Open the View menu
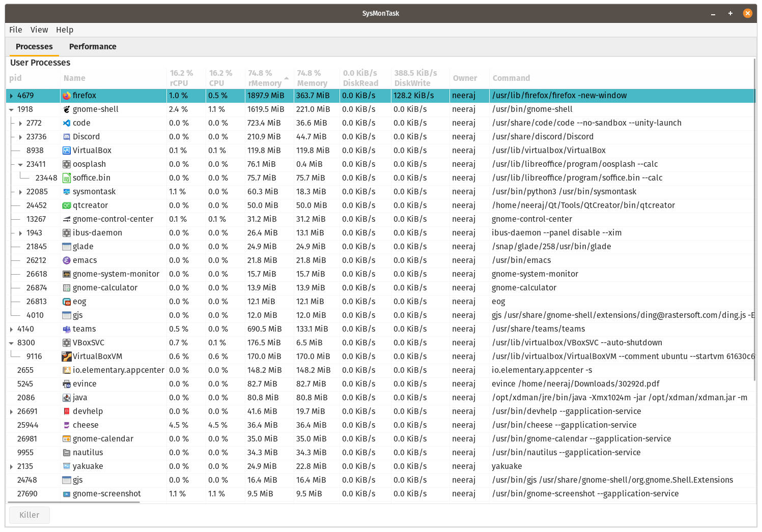This screenshot has width=762, height=532. [x=39, y=29]
